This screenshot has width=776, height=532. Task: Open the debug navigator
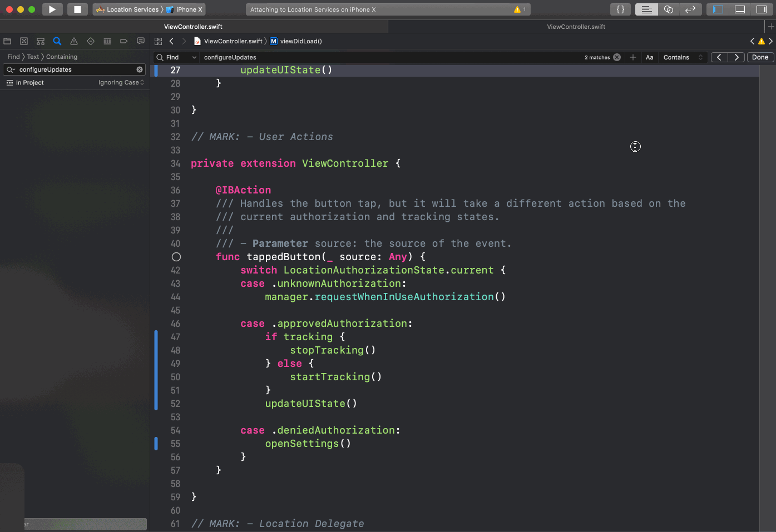[107, 41]
